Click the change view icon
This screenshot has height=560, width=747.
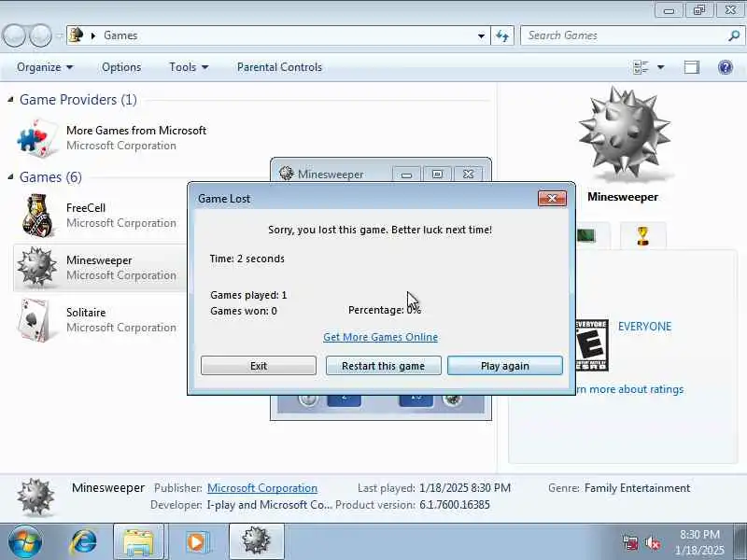641,67
